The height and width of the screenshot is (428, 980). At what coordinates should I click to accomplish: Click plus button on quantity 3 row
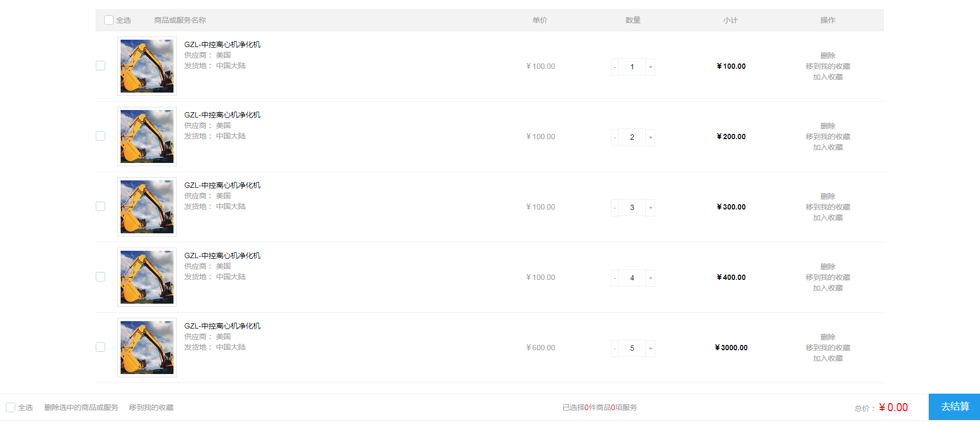pos(651,207)
